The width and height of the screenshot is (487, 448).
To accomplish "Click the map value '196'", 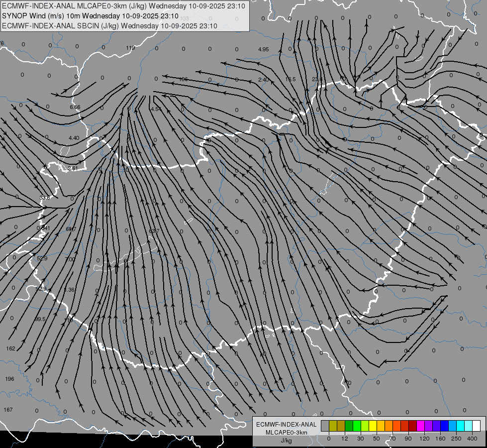I will click(x=9, y=379).
